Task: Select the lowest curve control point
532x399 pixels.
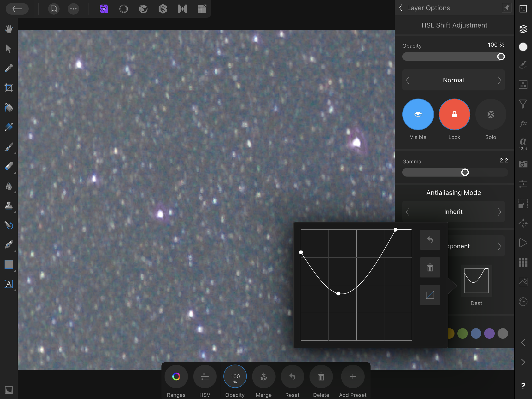Action: [338, 294]
